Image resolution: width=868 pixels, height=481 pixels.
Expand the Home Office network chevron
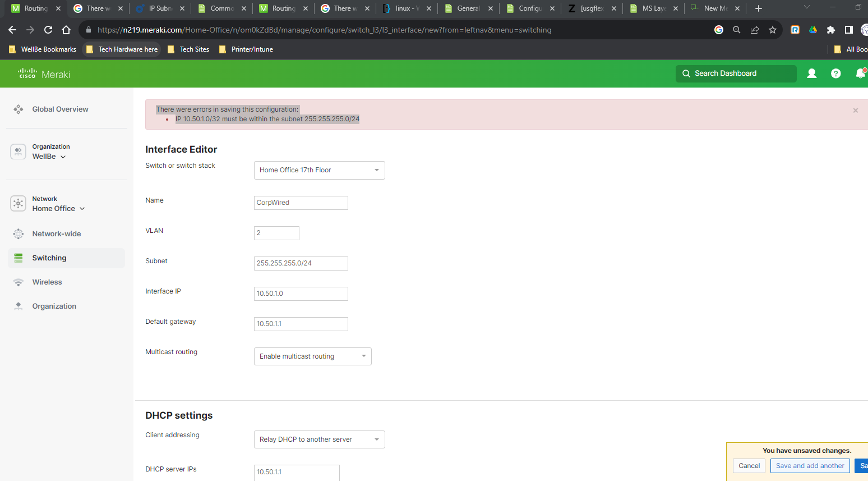coord(82,208)
